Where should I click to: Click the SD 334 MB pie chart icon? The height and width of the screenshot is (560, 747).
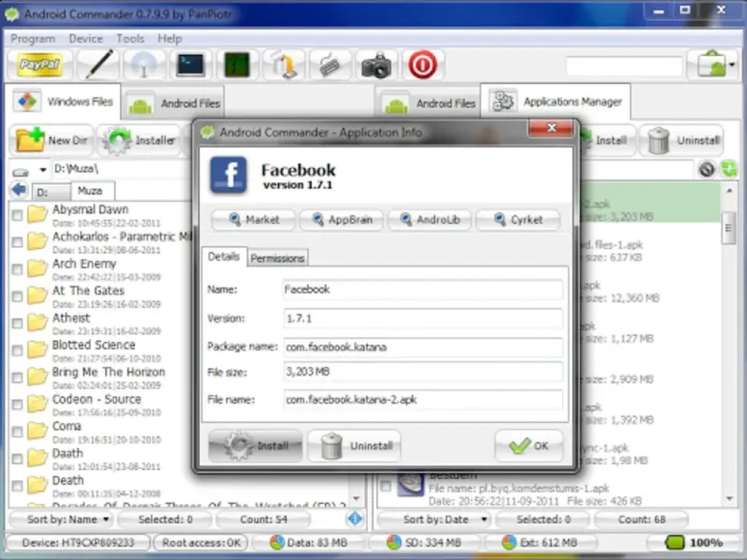393,542
